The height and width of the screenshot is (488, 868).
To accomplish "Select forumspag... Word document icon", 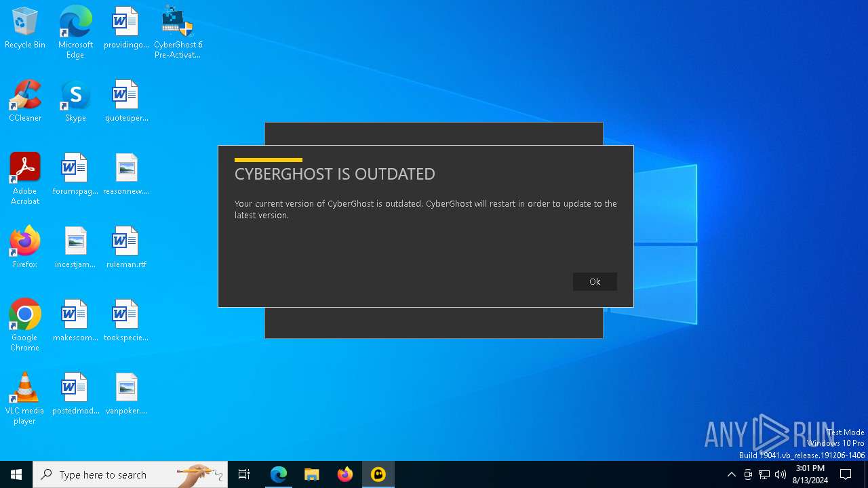I will [x=75, y=175].
